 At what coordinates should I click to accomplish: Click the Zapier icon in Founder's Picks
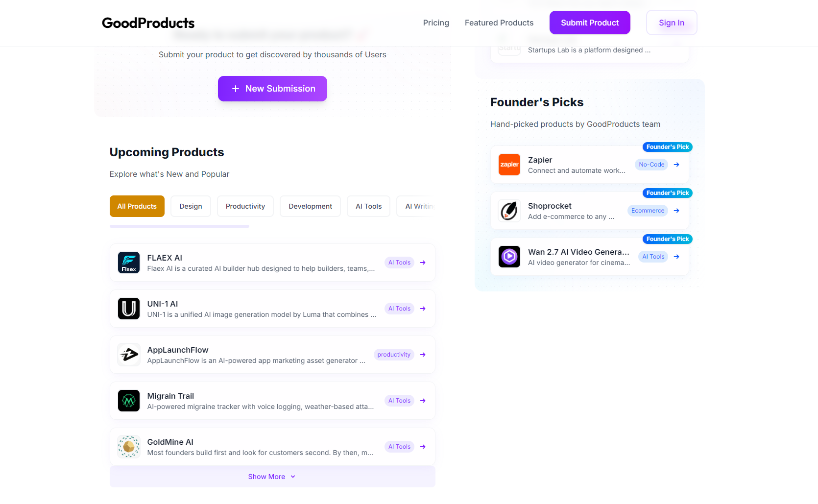click(x=509, y=165)
